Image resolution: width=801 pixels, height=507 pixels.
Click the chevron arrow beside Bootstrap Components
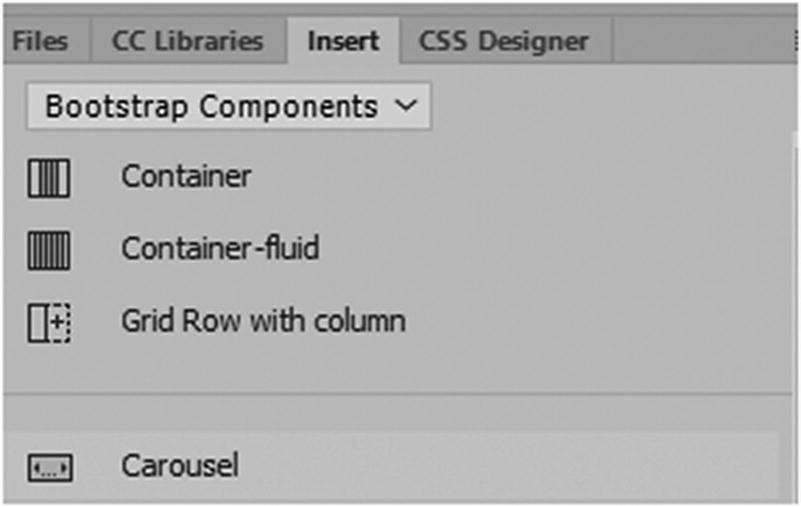point(405,106)
